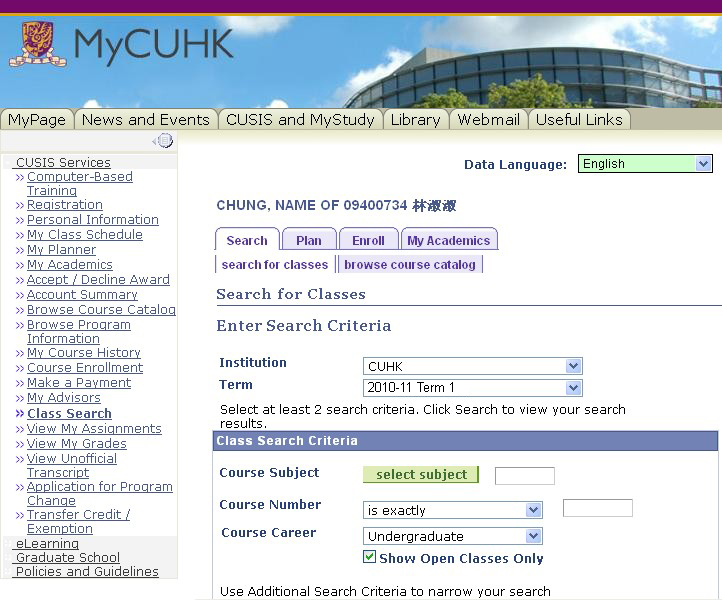
Task: Open My Academics sidebar link
Action: tap(70, 265)
